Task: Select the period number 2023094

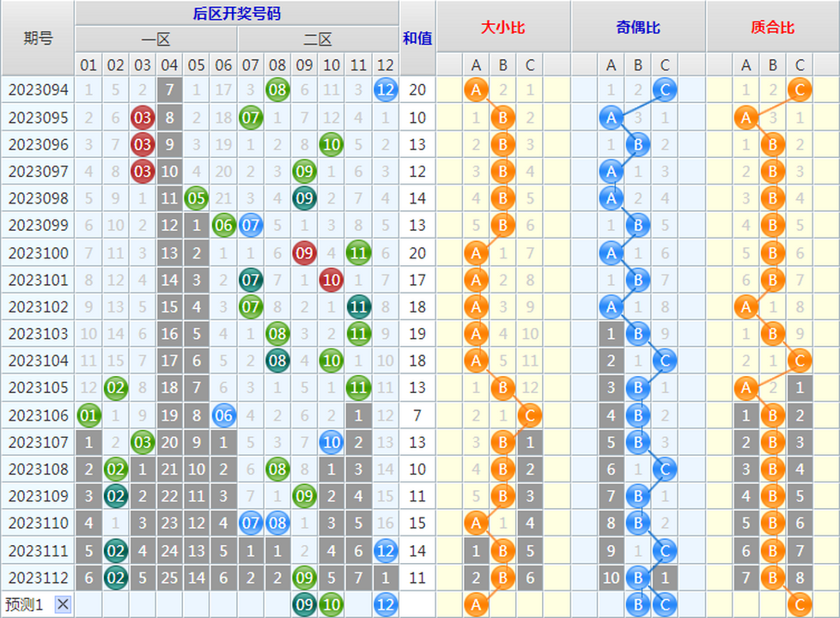Action: pos(38,90)
